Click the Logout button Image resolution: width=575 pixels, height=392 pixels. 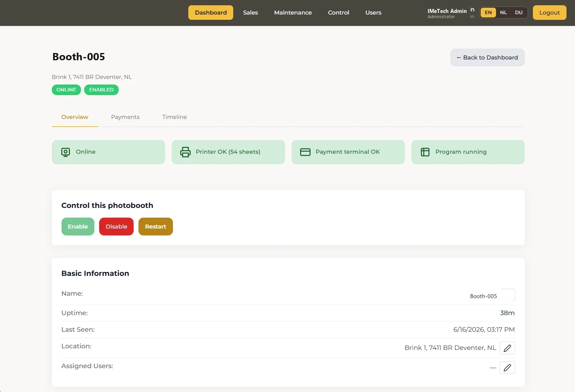click(549, 13)
